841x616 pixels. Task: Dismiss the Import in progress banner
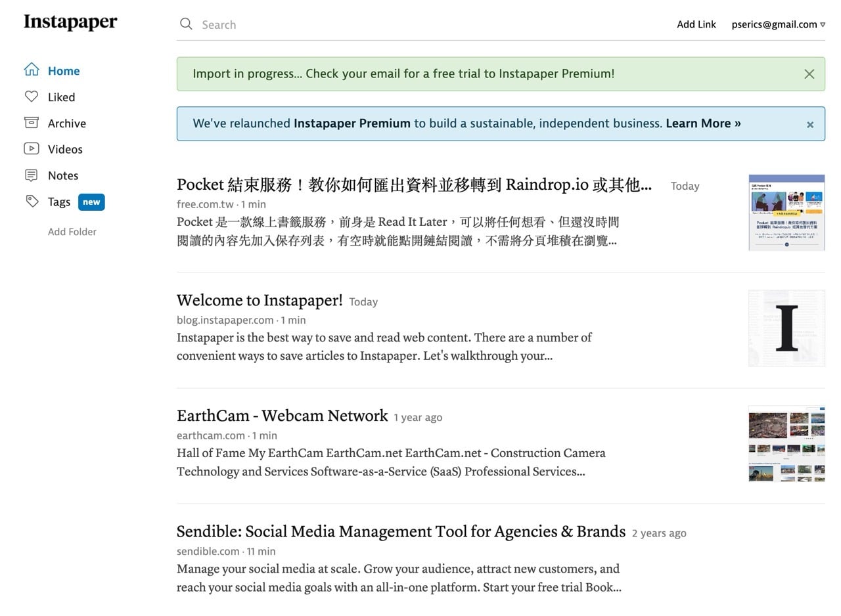tap(809, 74)
